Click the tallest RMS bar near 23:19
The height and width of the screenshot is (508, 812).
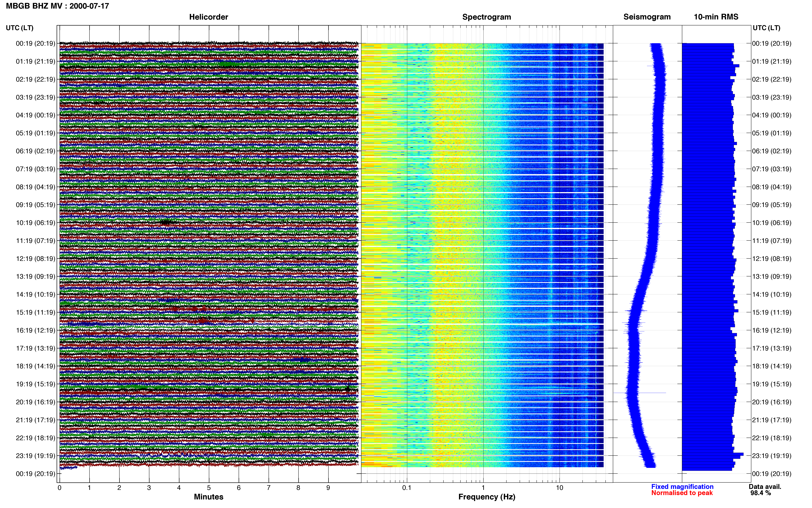(x=713, y=454)
